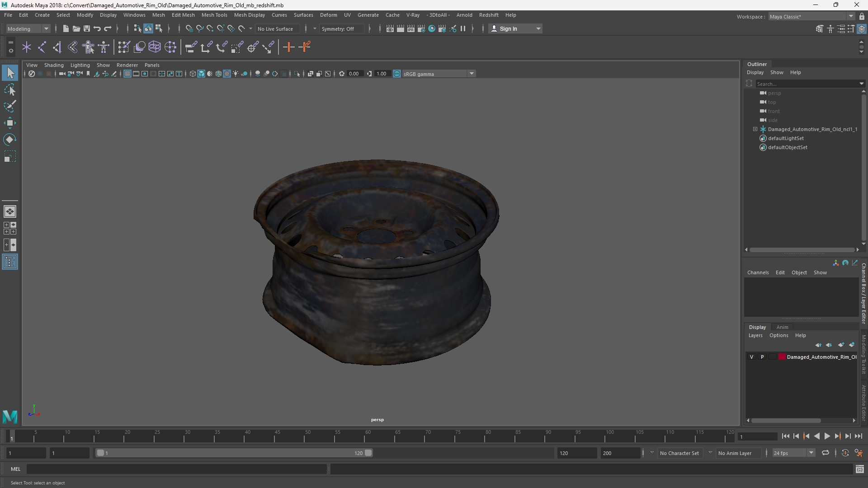Open the Workspace Maya Classic dropdown
This screenshot has width=868, height=488.
pos(811,16)
